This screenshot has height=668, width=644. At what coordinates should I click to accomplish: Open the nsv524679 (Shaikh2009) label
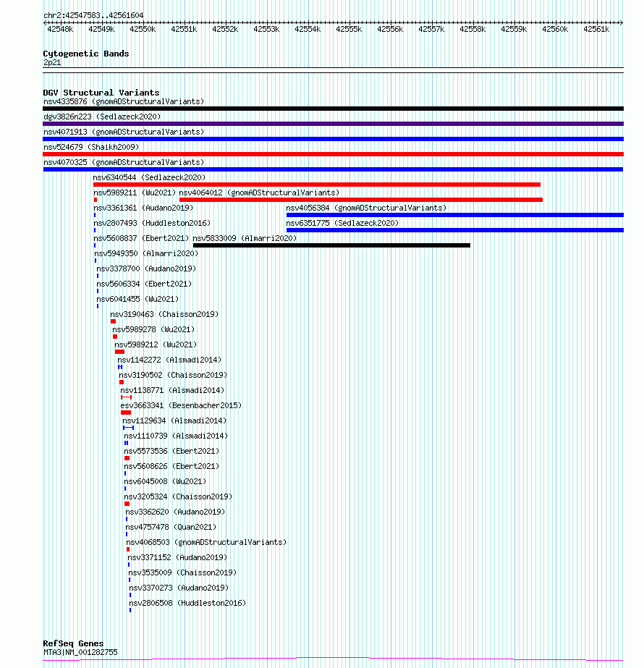pos(91,147)
